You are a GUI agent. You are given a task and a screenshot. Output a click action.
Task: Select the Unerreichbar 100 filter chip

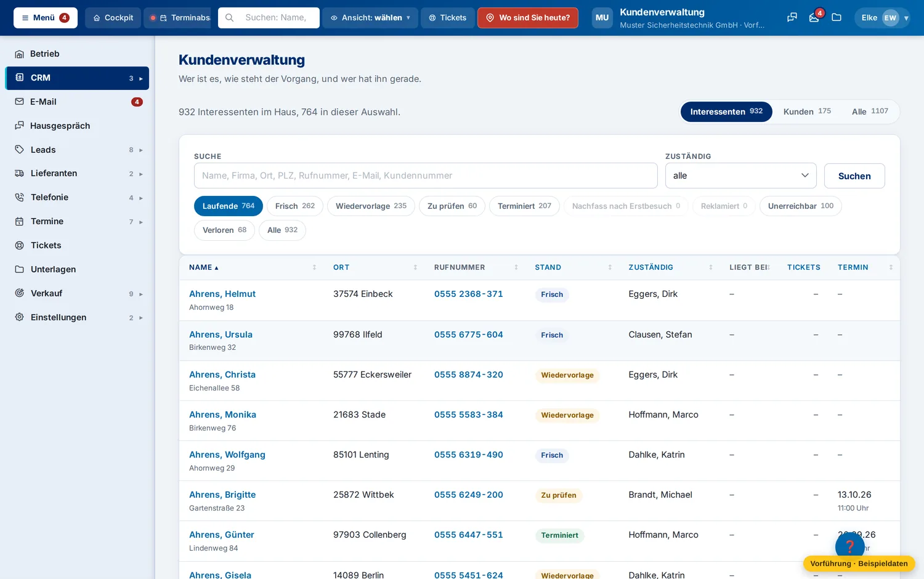[x=801, y=206]
